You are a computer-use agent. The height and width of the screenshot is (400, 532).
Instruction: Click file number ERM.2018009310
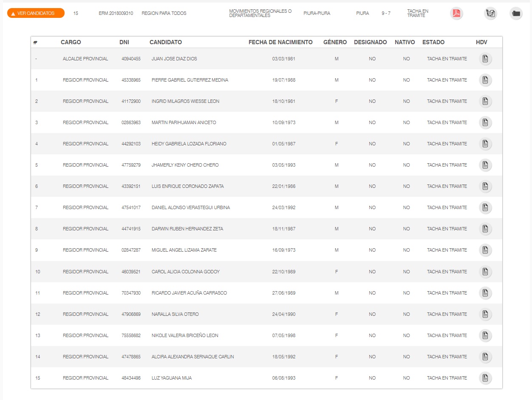click(x=116, y=14)
